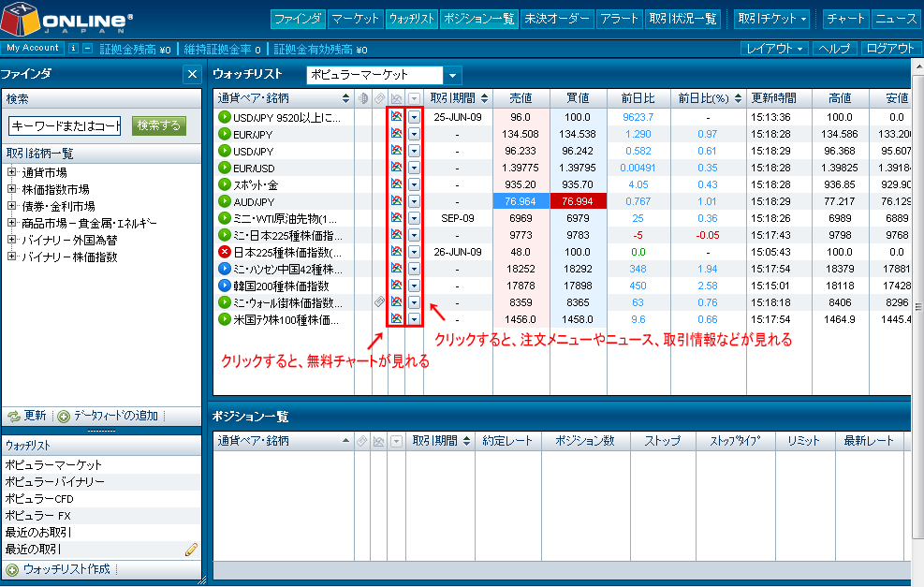924x587 pixels.
Task: Select the ポピュラーバイナリー watchlist
Action: click(x=55, y=481)
